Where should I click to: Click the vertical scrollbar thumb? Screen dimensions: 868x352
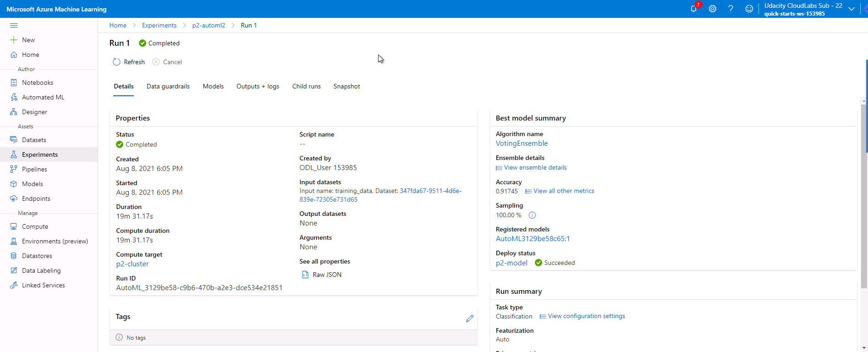[864, 196]
